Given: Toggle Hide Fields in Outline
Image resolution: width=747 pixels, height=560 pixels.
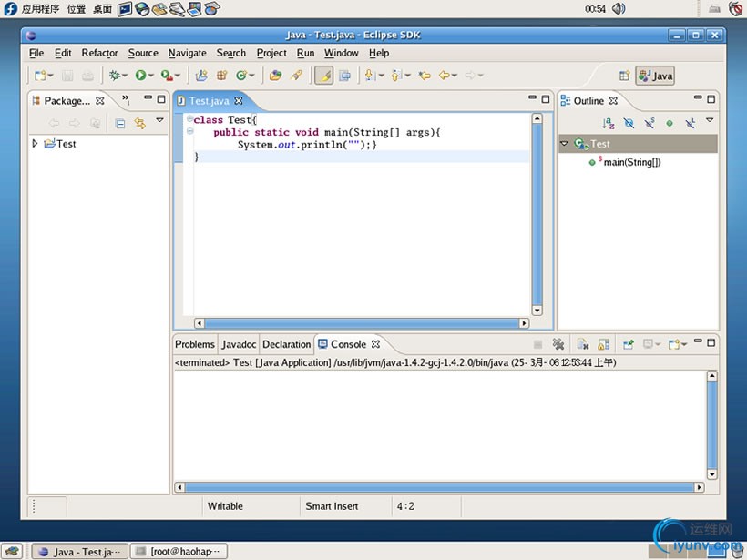Looking at the screenshot, I should (629, 123).
